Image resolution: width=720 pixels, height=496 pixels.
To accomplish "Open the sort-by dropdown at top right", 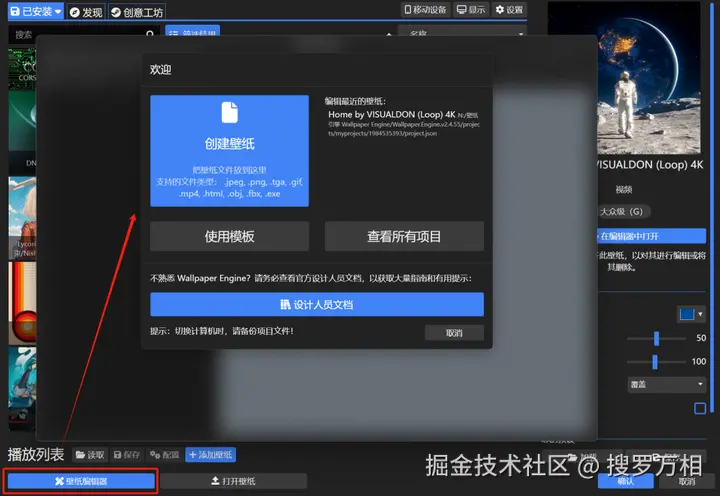I will click(462, 34).
